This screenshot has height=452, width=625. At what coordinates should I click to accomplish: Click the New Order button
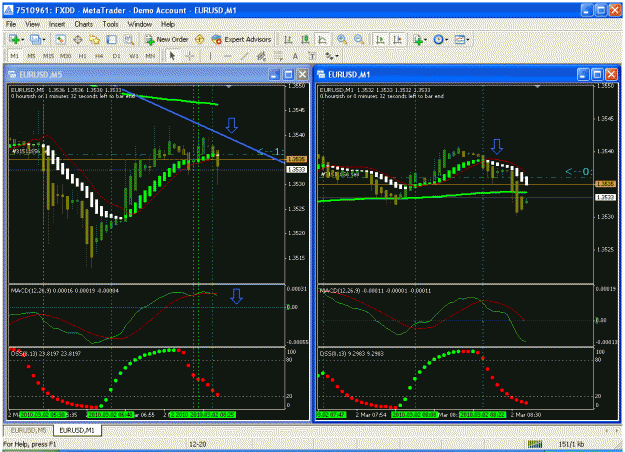coord(167,39)
